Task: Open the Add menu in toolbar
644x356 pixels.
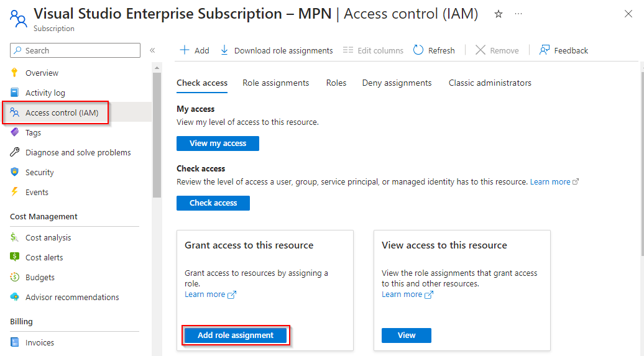Action: point(195,50)
